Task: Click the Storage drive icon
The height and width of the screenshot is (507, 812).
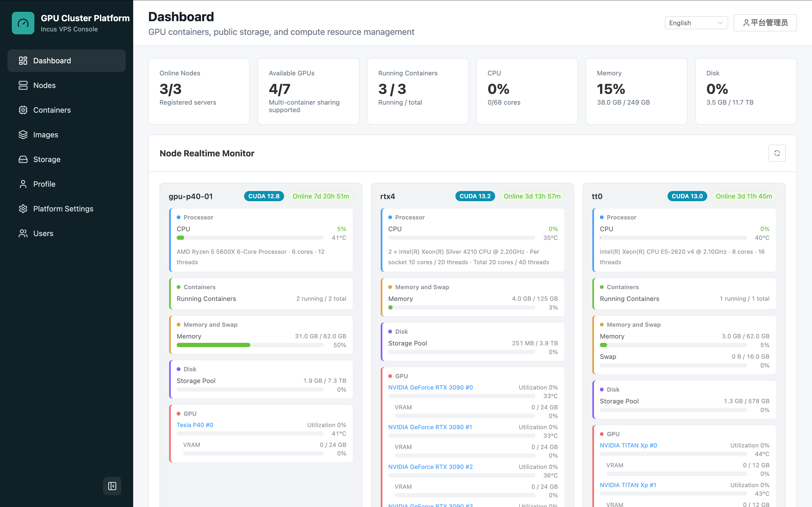Action: (23, 159)
